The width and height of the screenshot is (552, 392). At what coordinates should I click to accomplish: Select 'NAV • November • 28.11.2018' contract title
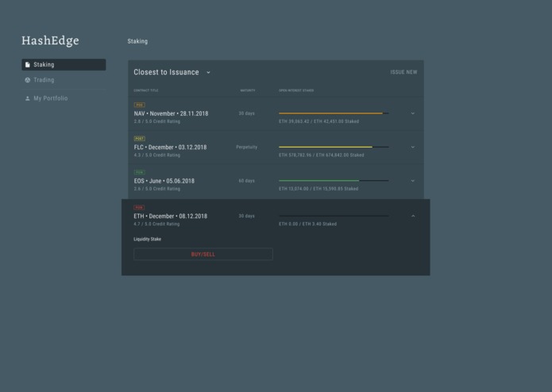tap(171, 113)
